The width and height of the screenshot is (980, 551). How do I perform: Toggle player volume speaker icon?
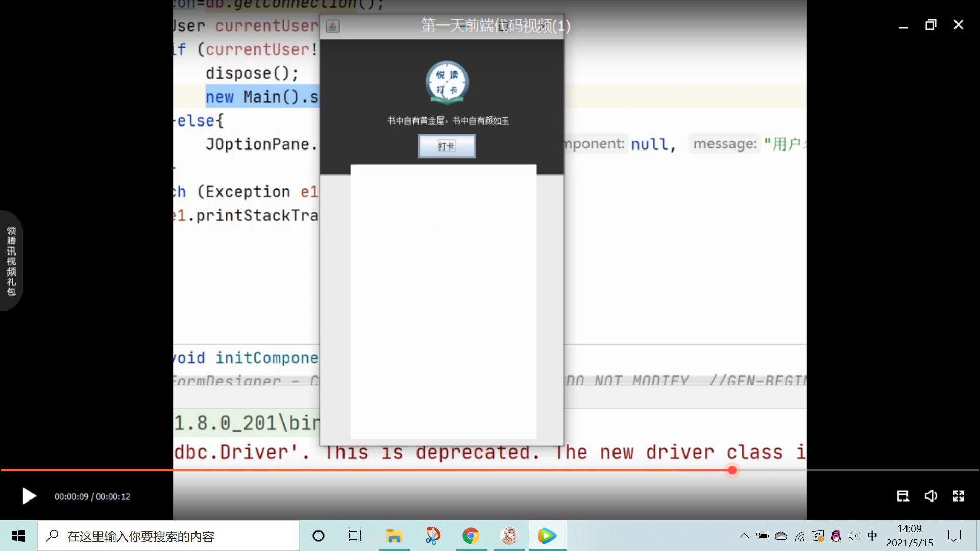click(930, 496)
